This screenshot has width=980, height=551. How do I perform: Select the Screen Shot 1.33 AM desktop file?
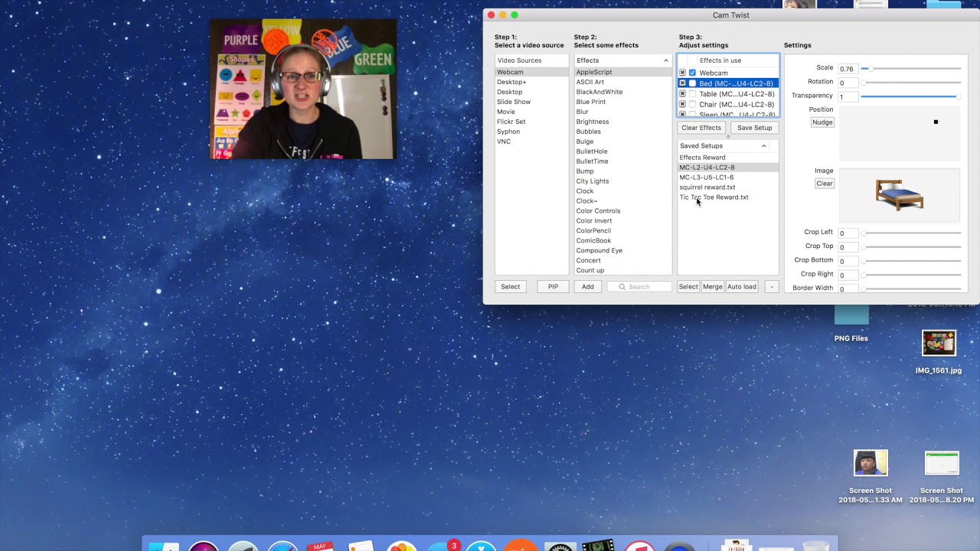pos(871,476)
